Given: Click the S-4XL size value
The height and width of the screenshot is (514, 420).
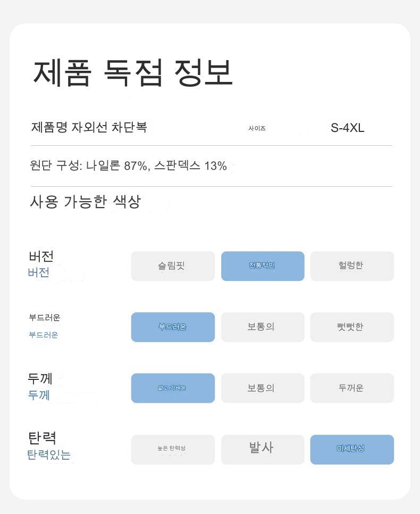Looking at the screenshot, I should click(348, 128).
